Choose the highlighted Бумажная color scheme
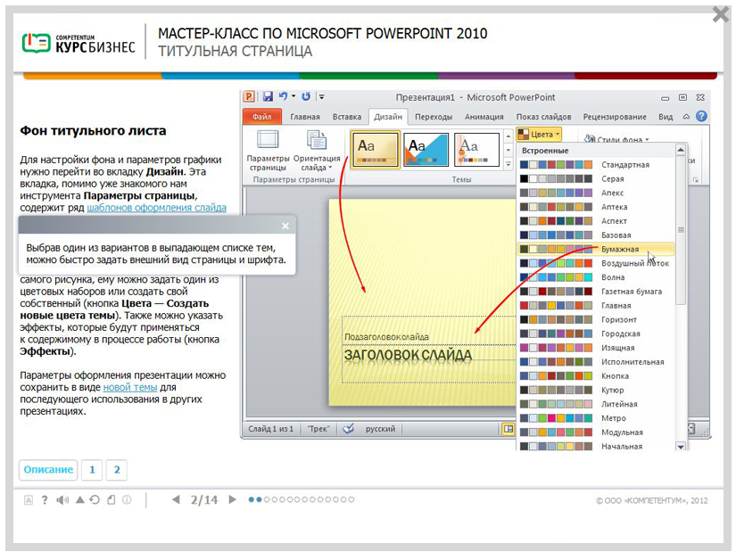744x560 pixels. click(596, 249)
